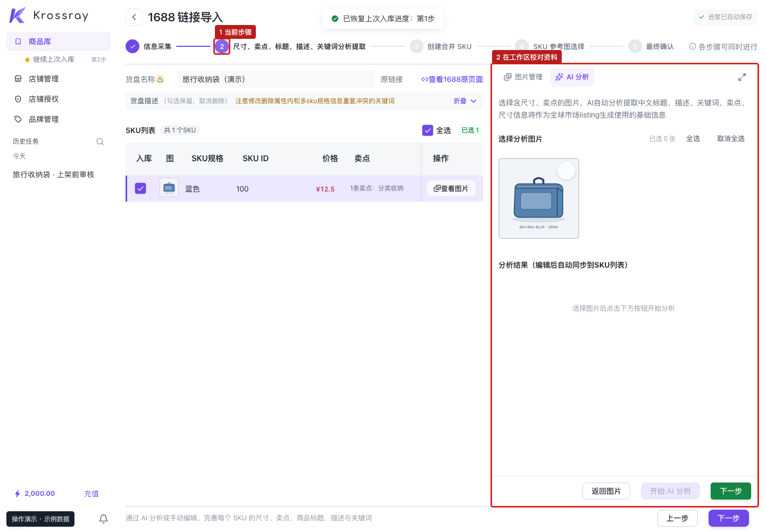Select 继续上次入库 sub-item
Screen dimensions: 766x532
(65, 60)
